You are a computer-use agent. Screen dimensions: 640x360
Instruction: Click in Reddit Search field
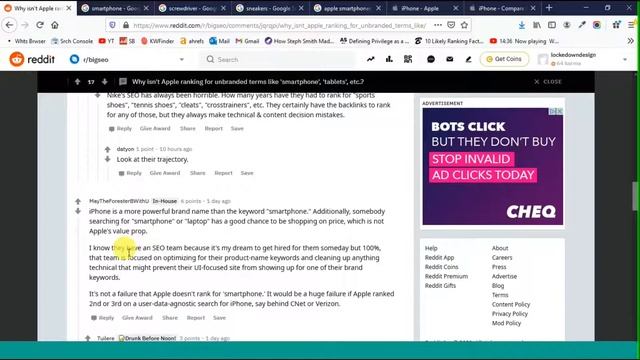[278, 60]
